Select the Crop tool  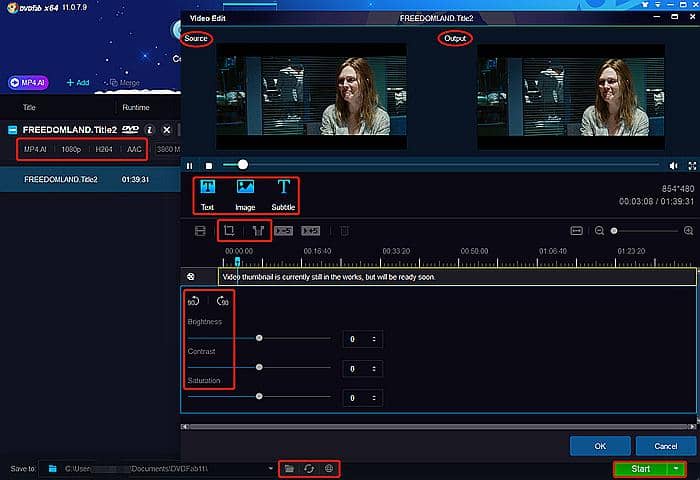229,230
